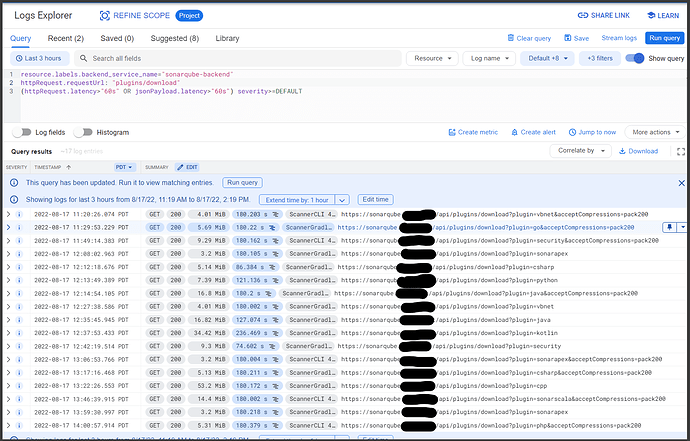
Task: Click latency filter icon beside 86.384 s
Action: 272,267
